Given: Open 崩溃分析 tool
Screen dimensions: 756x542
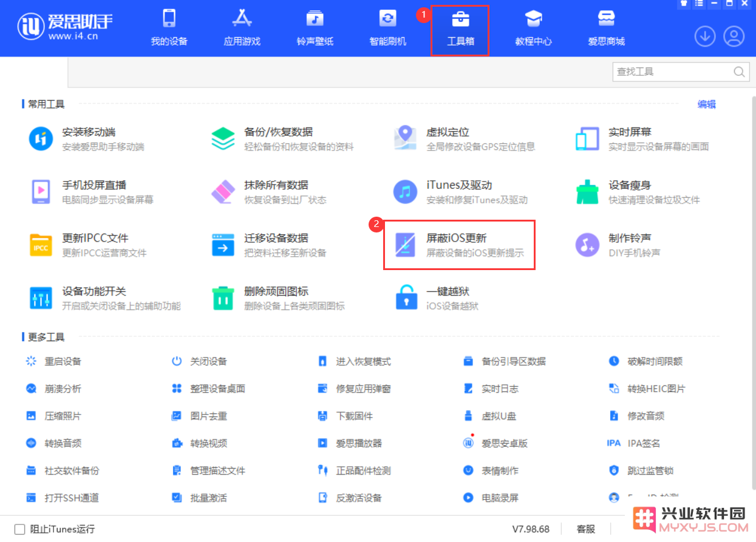Looking at the screenshot, I should (x=53, y=388).
